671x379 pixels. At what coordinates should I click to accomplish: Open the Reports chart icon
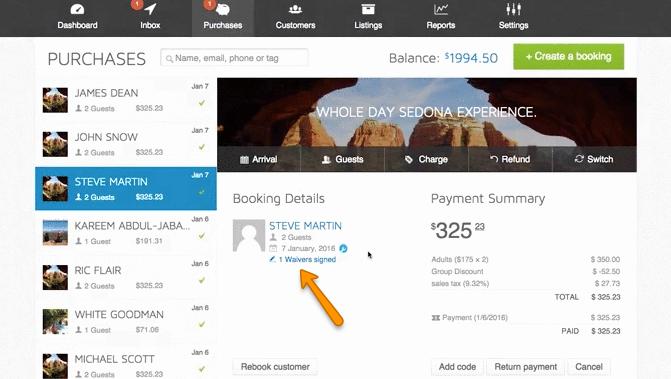coord(441,9)
